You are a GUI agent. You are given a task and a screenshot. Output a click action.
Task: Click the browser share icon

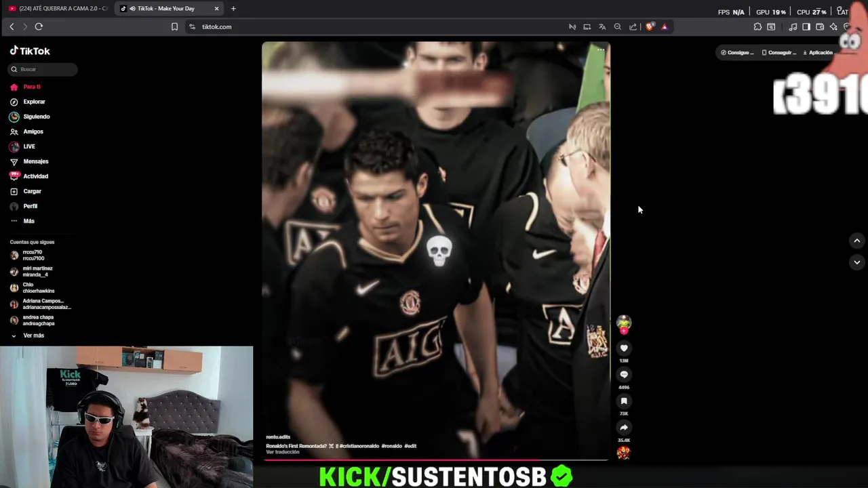point(633,27)
